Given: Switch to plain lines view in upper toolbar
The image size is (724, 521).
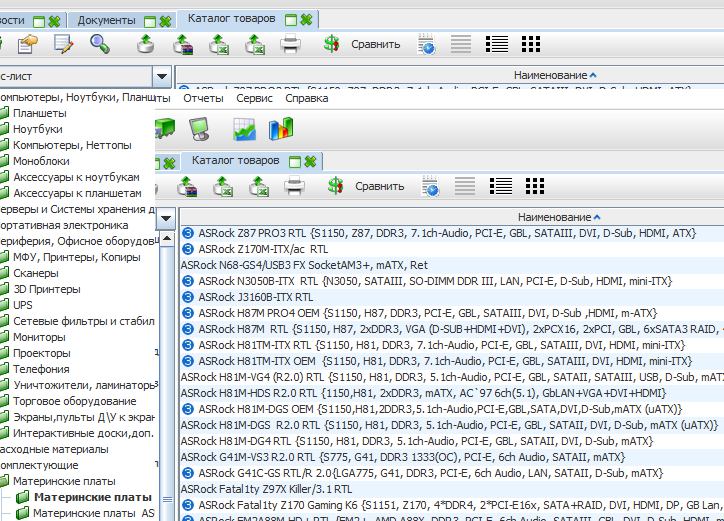Looking at the screenshot, I should pyautogui.click(x=461, y=44).
